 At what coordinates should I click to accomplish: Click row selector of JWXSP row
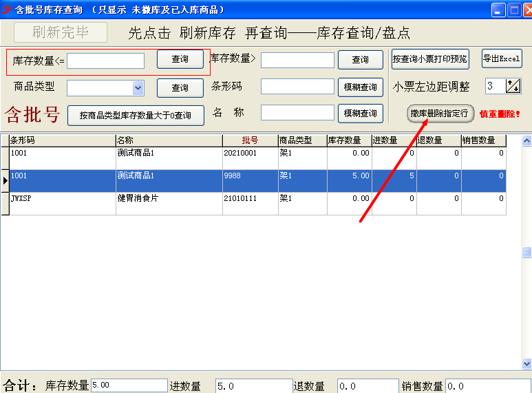[x=5, y=204]
